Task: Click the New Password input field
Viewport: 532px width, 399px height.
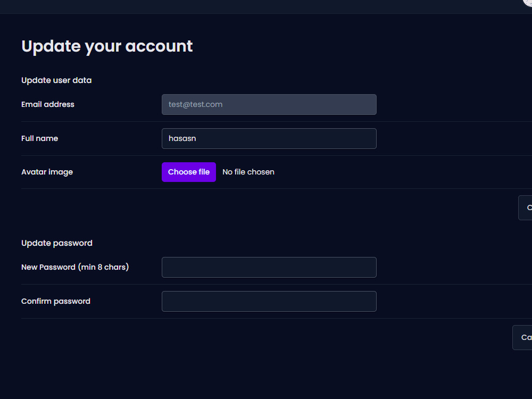Action: (x=269, y=268)
